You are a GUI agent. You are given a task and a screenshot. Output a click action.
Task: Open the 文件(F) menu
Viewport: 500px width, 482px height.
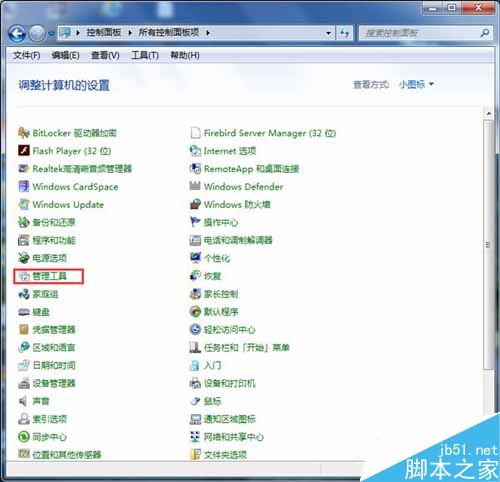pyautogui.click(x=27, y=55)
